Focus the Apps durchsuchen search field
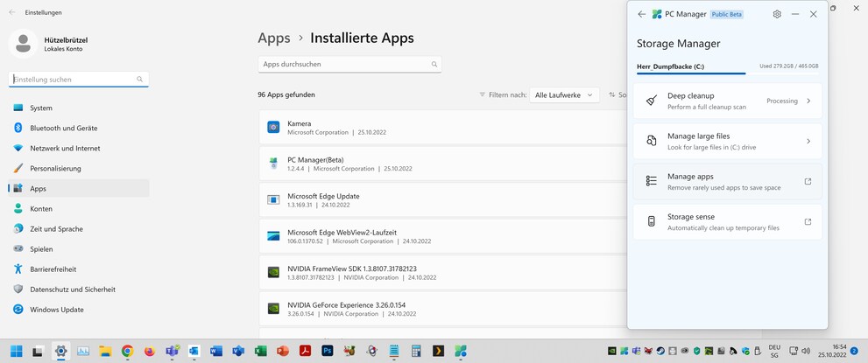 349,64
